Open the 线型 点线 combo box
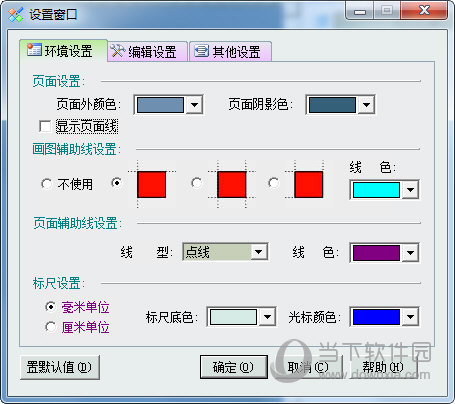 click(225, 252)
